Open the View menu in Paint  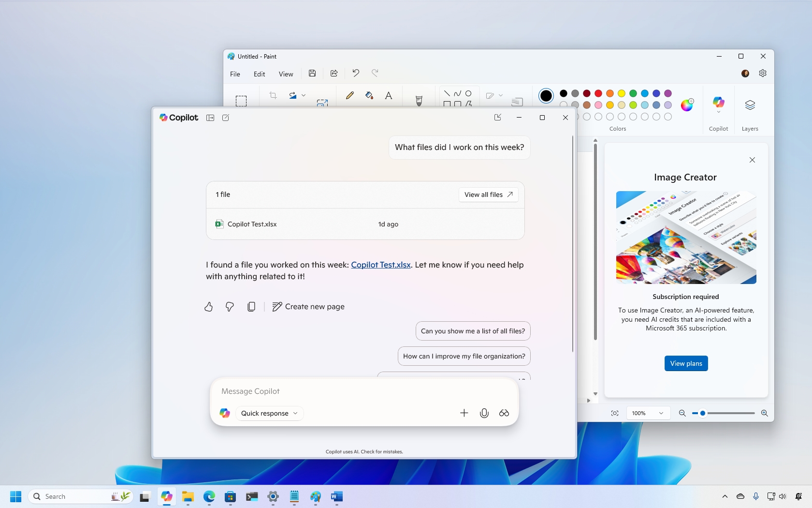(x=286, y=74)
